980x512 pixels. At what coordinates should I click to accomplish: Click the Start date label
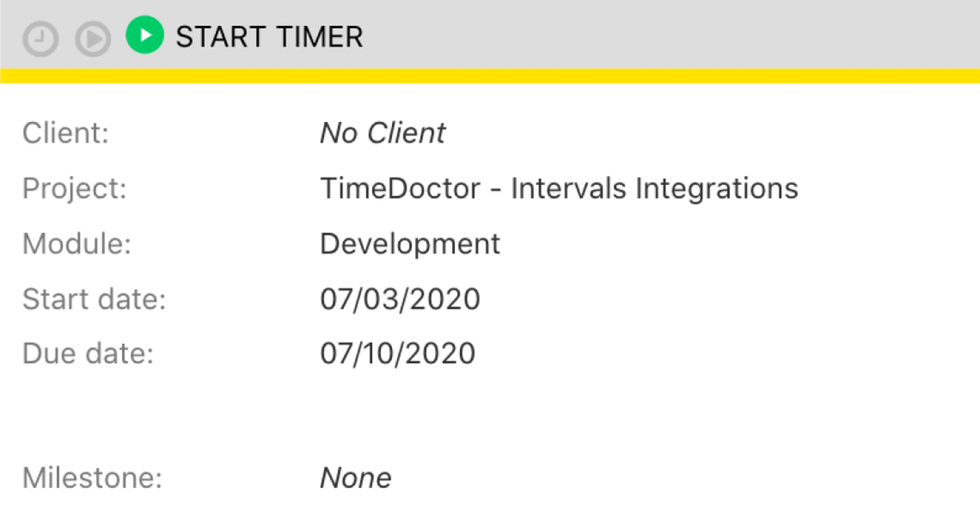(94, 299)
